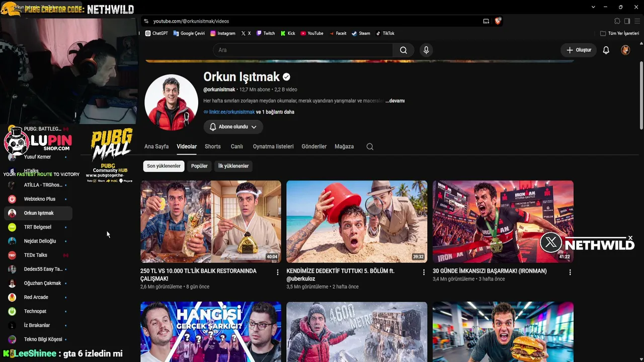This screenshot has width=644, height=362.
Task: Open TRT Belgesel in the subscriptions sidebar
Action: [x=38, y=227]
